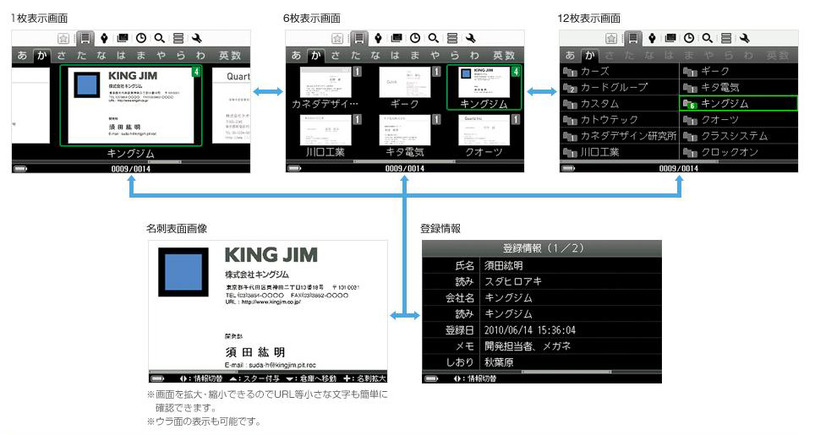Click the magnifier search icon in 12枚表示画面 screen
826x435 pixels.
[707, 38]
